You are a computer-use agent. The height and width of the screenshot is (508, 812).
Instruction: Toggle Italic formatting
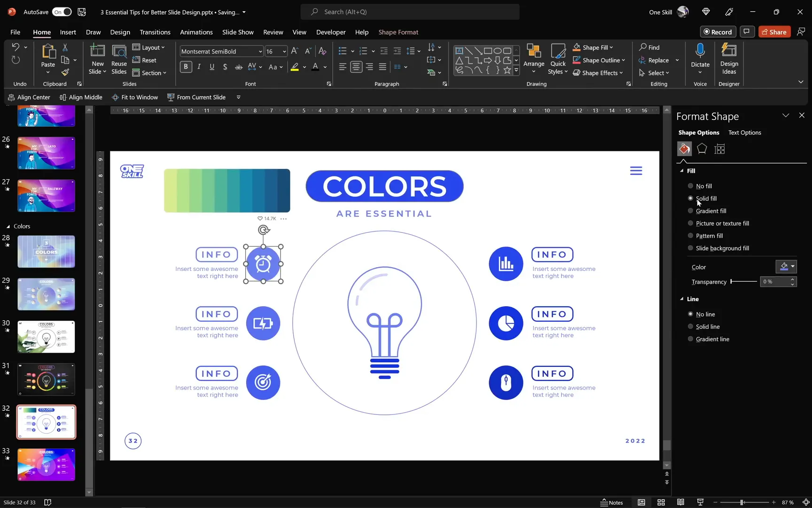[199, 67]
